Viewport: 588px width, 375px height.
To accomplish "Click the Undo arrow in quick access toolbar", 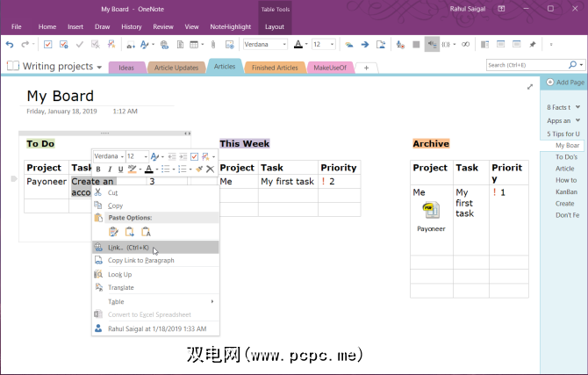I will coord(10,44).
